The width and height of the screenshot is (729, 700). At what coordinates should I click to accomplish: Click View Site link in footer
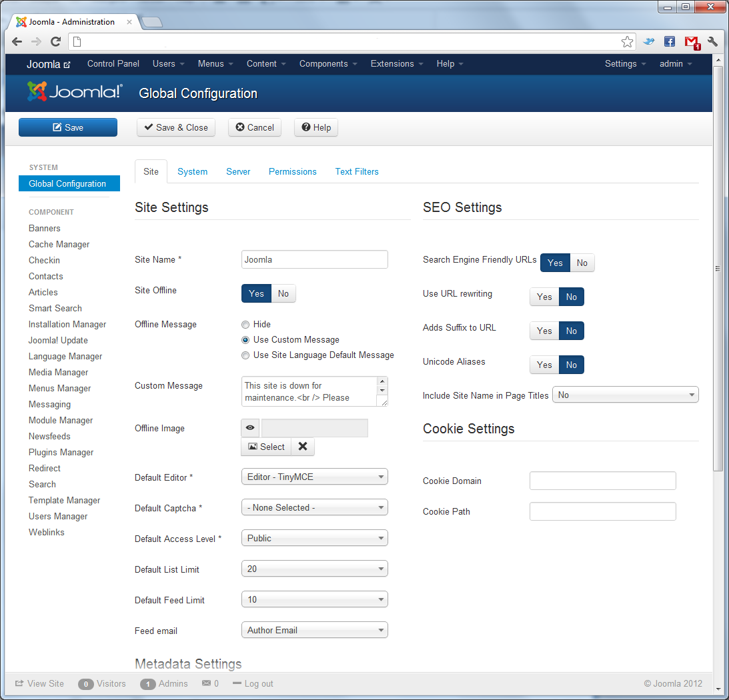[x=39, y=683]
